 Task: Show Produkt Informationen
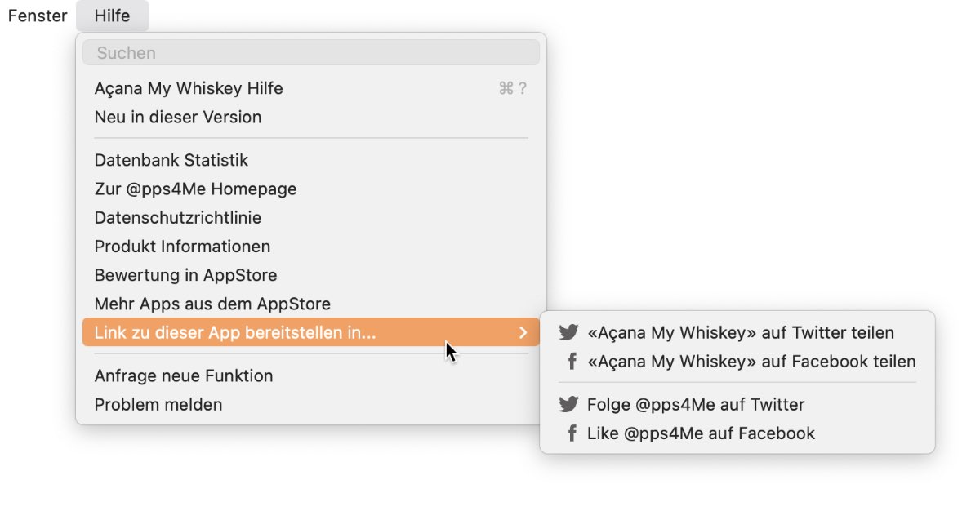[311, 247]
